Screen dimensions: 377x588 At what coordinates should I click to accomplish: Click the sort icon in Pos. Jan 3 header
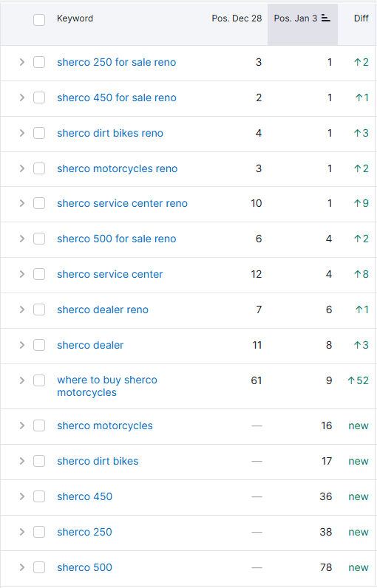[326, 18]
